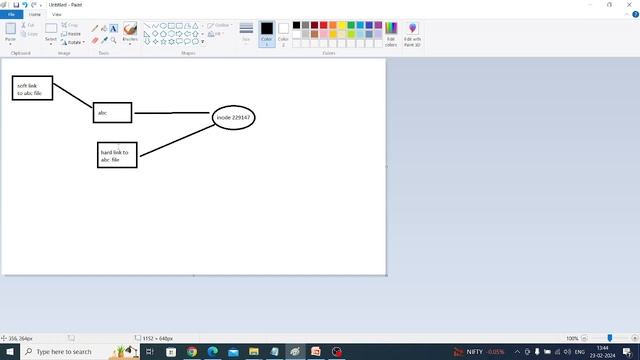Click the Cut button
Screen dimensions: 640x360
(28, 25)
